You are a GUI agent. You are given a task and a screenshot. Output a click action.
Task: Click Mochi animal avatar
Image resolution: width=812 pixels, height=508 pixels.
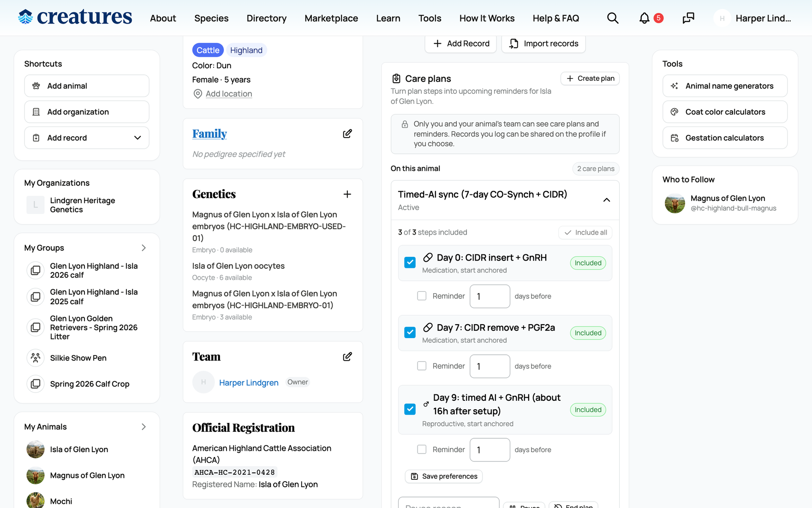[36, 501]
